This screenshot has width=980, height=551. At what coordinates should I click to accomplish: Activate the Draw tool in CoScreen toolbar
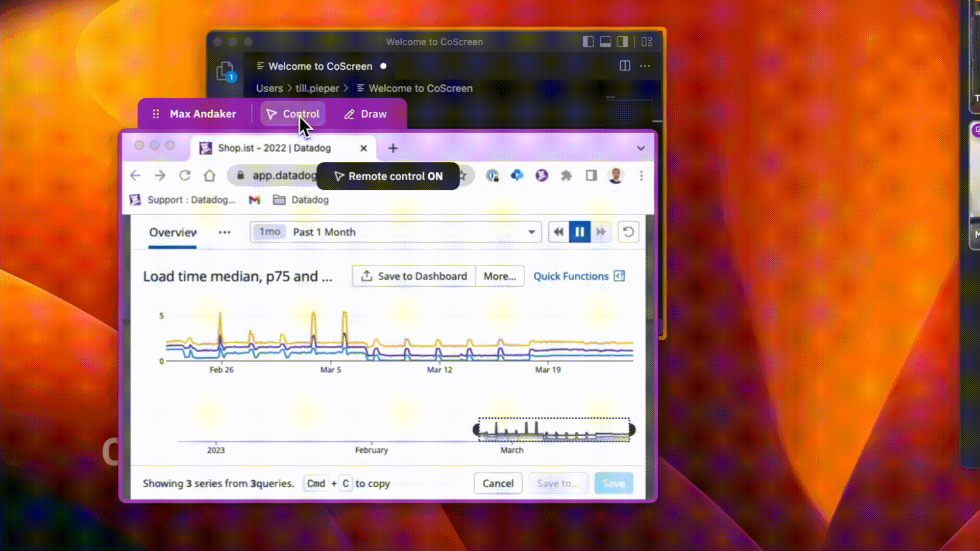[x=365, y=114]
